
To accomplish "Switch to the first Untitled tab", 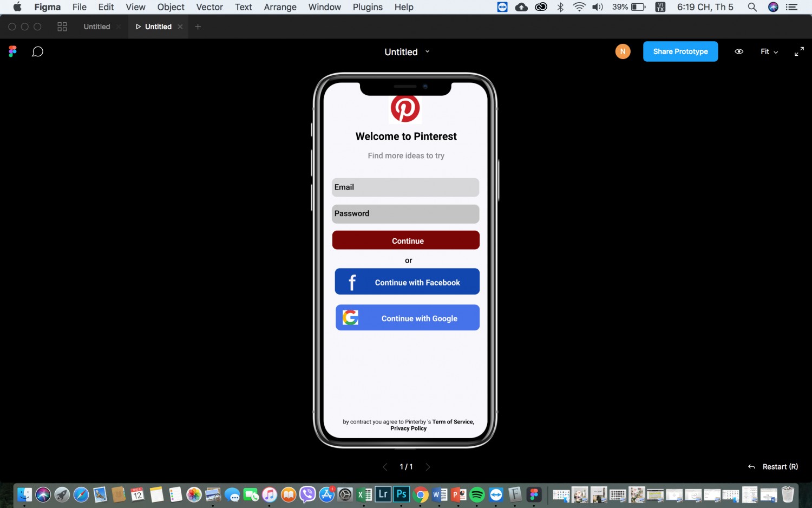I will (97, 27).
